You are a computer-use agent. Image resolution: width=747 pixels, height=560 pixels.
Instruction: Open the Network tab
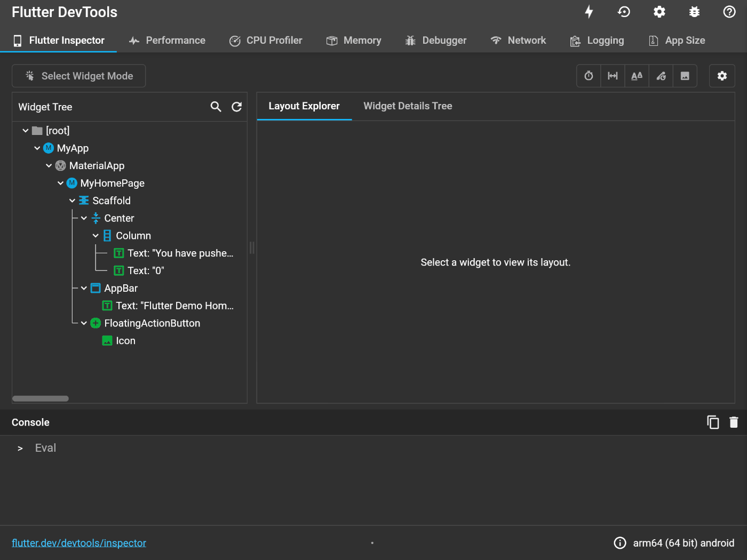point(518,41)
